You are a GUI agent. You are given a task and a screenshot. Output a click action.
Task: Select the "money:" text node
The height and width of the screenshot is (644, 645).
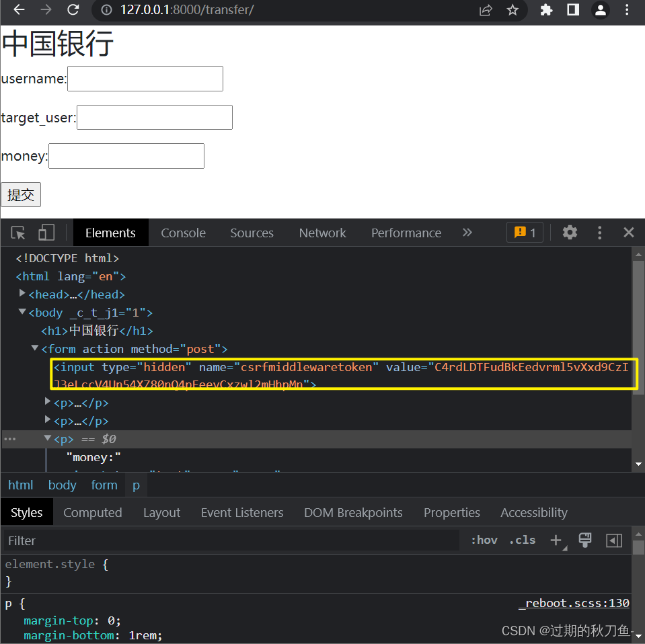pyautogui.click(x=93, y=457)
